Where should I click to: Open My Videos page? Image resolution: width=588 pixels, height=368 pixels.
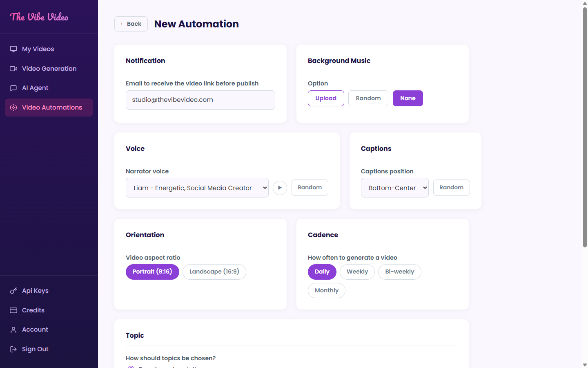coord(49,49)
